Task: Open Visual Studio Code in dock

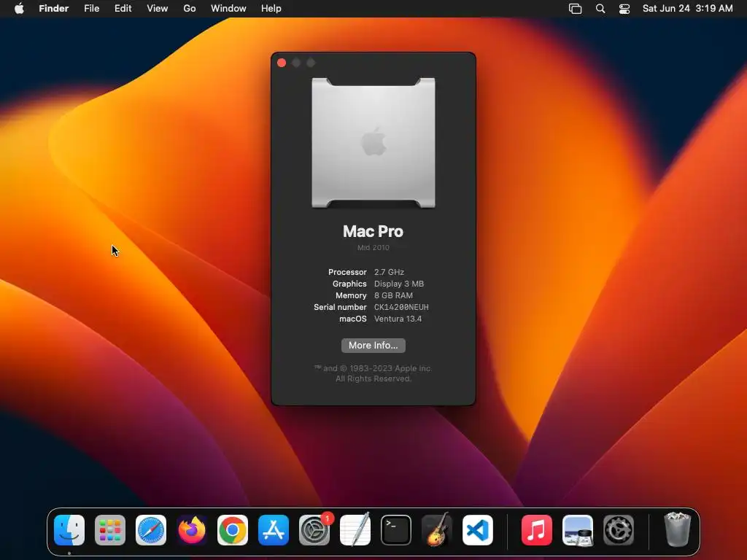Action: pos(478,530)
